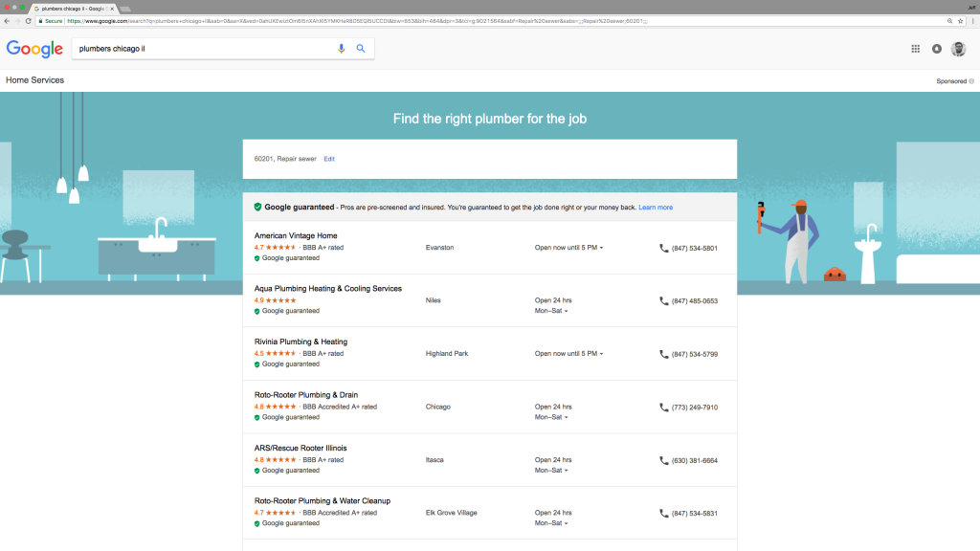
Task: Click the Sponsored label
Action: (951, 81)
